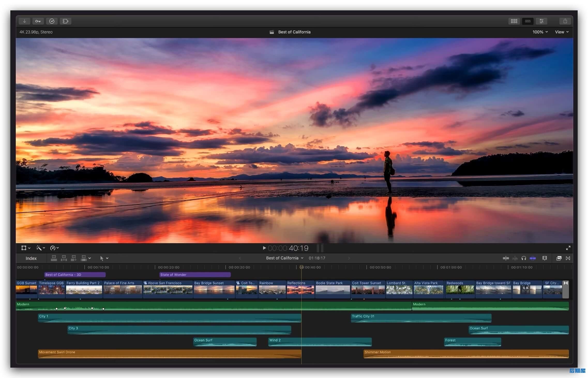Viewport: 588px width, 378px height.
Task: Click the Index button
Action: [x=31, y=258]
